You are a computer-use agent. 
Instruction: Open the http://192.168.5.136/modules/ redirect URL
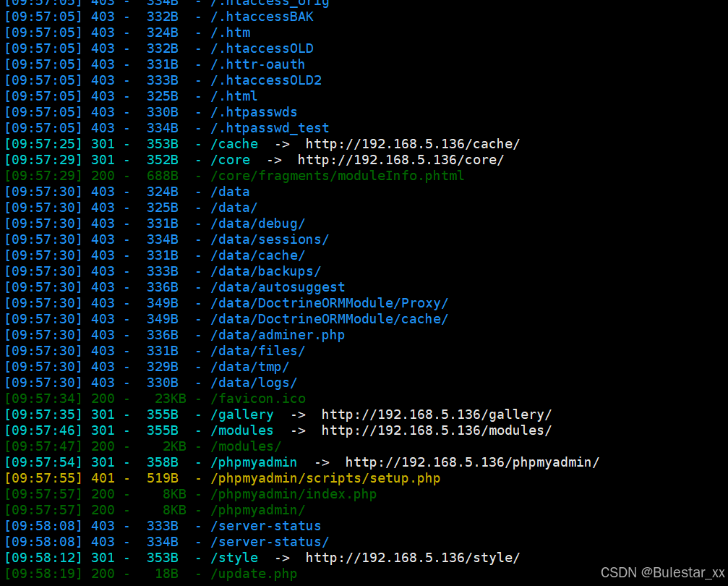point(437,430)
